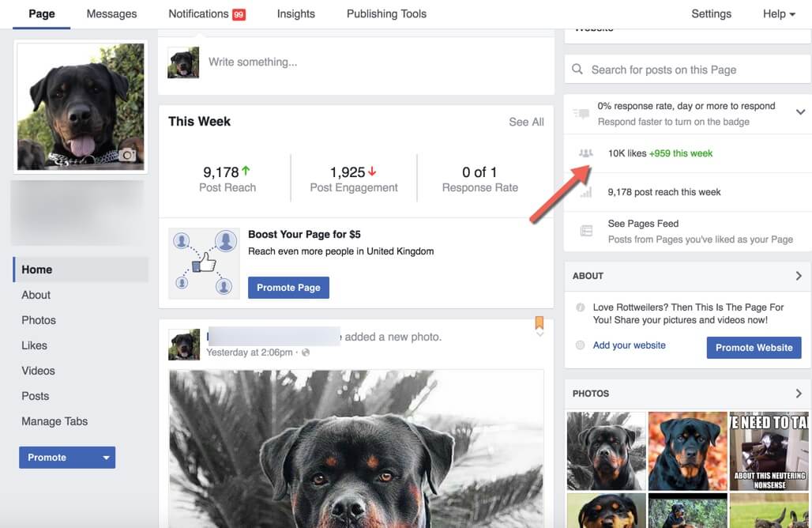The image size is (812, 528).
Task: Click the Promote Page button
Action: click(x=288, y=288)
